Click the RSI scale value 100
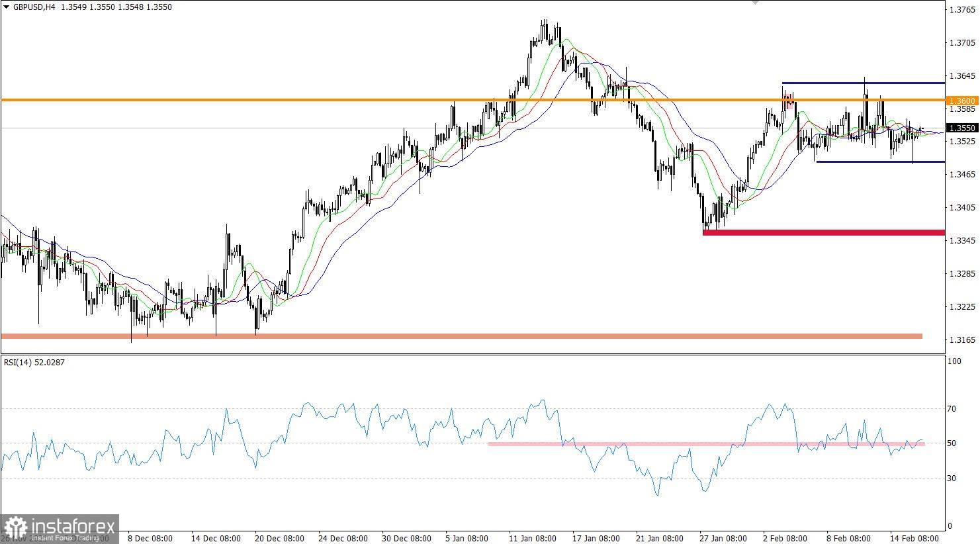Viewport: 980px width, 544px height. (954, 361)
